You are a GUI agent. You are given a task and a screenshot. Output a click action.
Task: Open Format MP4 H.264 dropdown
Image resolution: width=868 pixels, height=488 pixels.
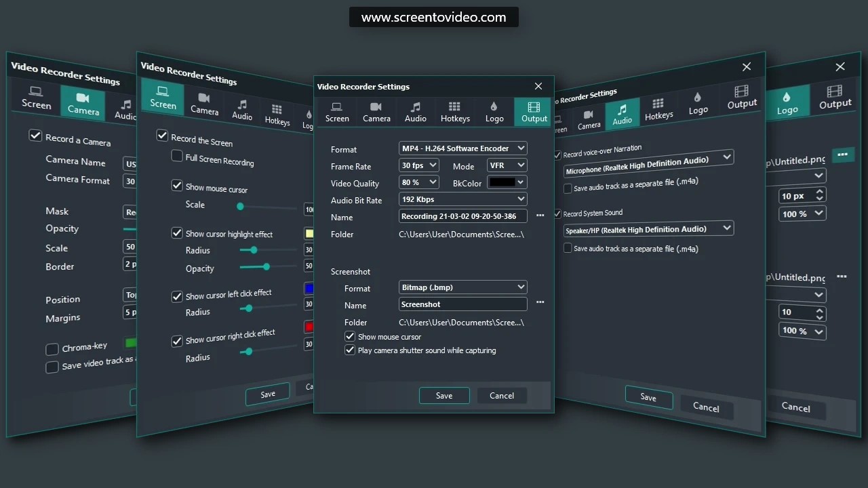pyautogui.click(x=462, y=148)
